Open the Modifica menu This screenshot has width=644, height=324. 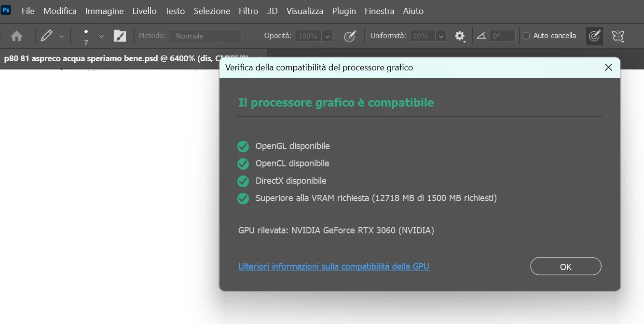pos(60,11)
